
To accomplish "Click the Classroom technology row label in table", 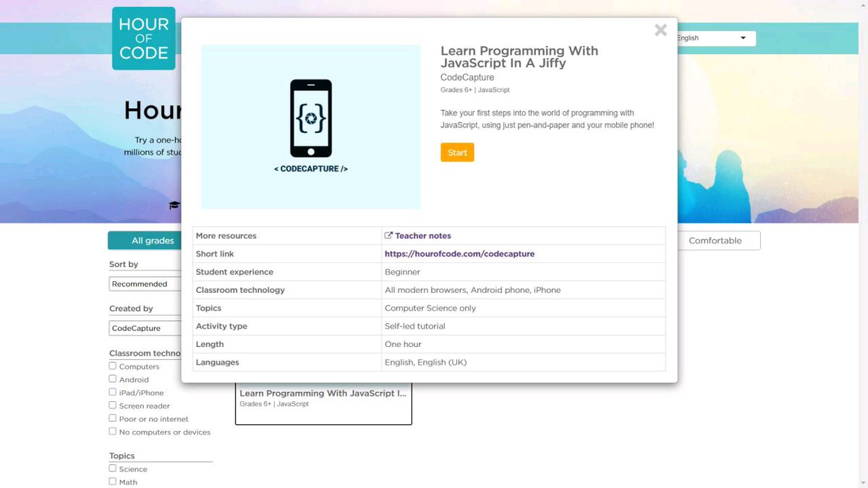I will [x=240, y=290].
